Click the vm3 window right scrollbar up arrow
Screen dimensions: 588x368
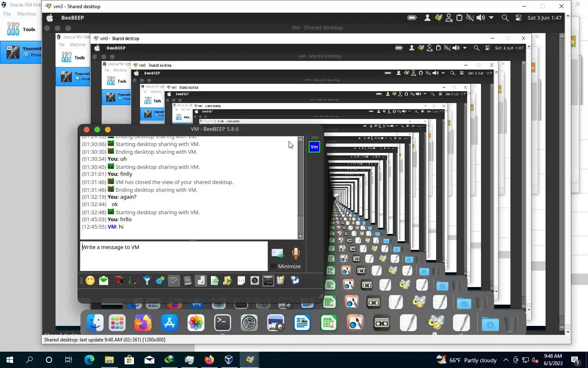tap(568, 16)
